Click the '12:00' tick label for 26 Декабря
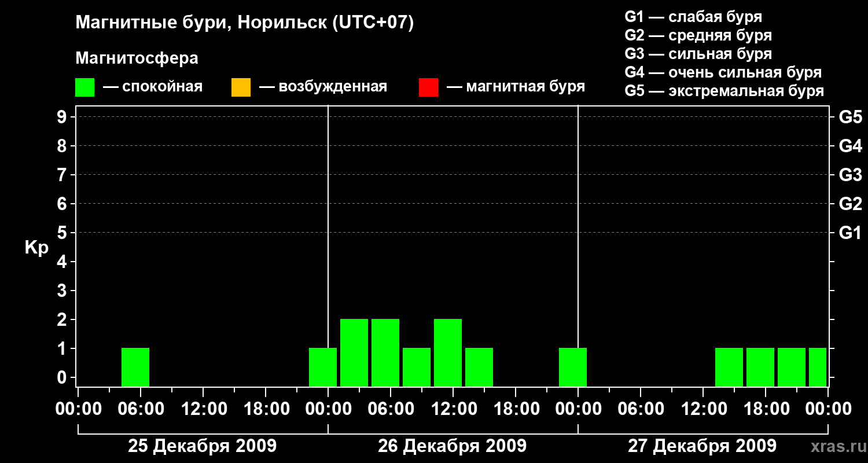 [453, 409]
